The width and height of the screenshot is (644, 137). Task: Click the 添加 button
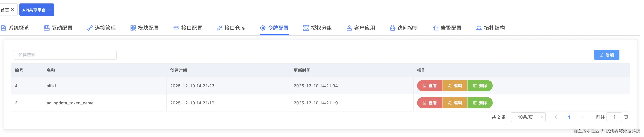[606, 55]
